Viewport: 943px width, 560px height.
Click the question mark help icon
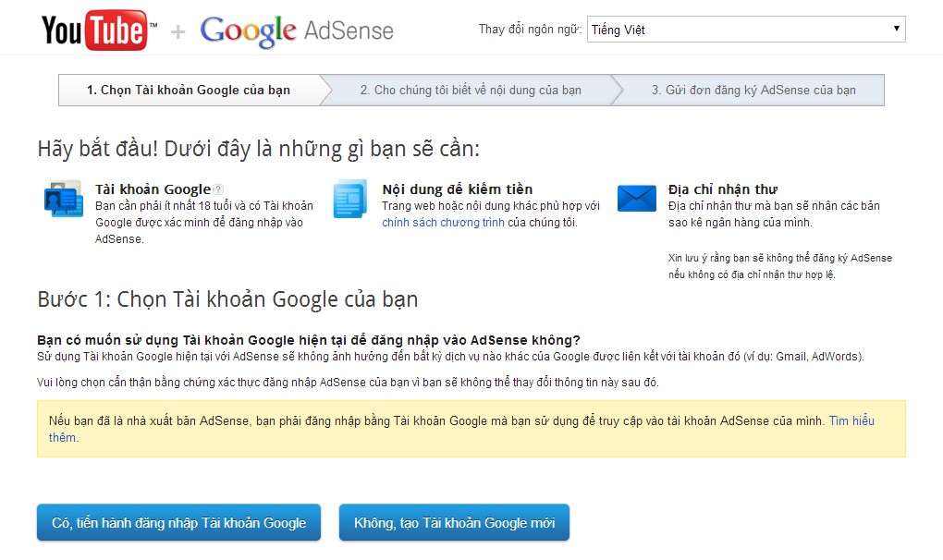click(219, 189)
